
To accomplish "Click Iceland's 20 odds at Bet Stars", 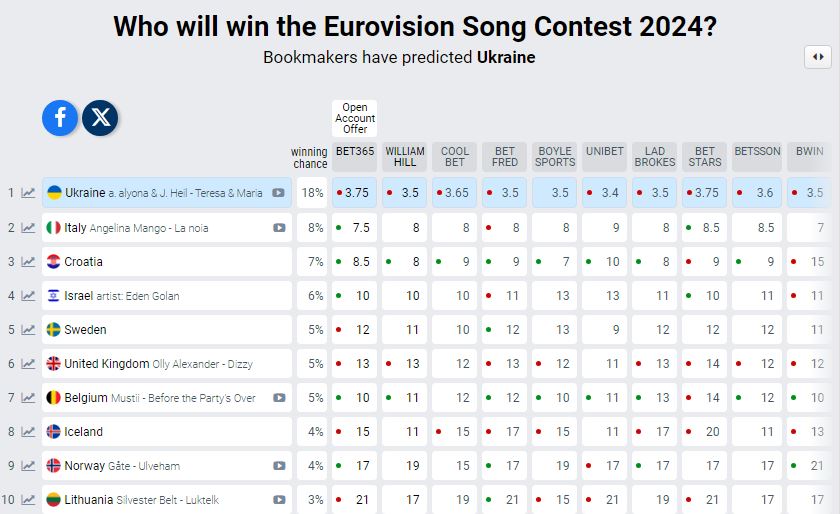I will pyautogui.click(x=704, y=432).
